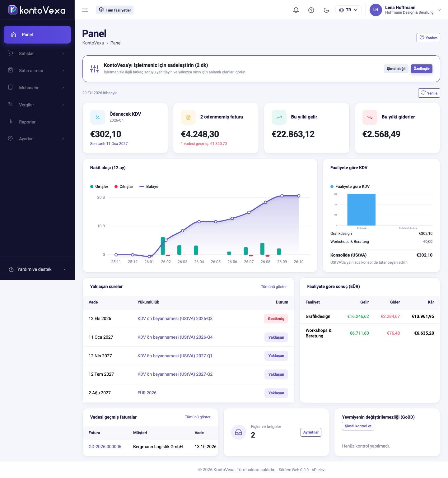Click the falling trend icon on giderler card
Image resolution: width=448 pixels, height=478 pixels.
tap(370, 117)
